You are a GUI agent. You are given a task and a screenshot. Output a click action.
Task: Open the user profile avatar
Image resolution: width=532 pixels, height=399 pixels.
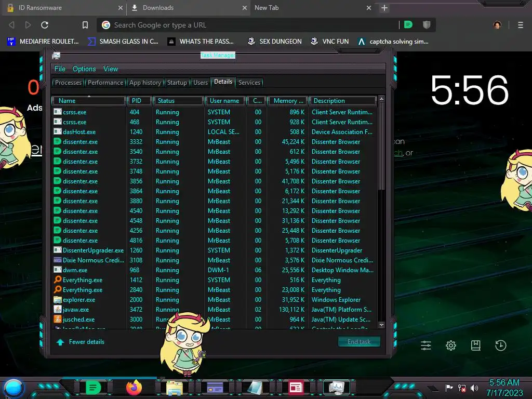tap(497, 25)
